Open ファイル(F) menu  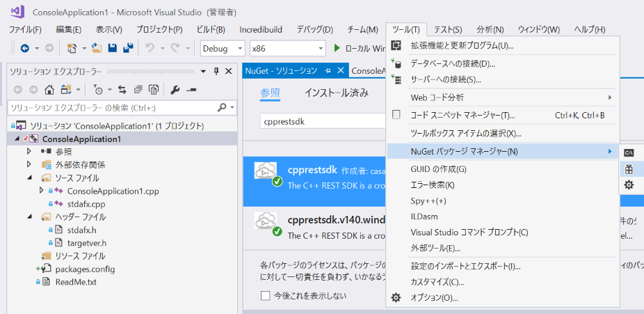coord(25,30)
